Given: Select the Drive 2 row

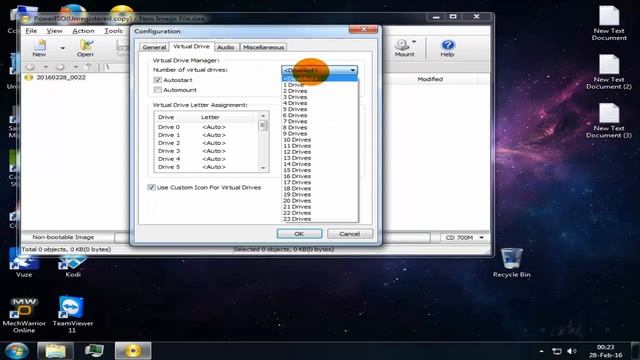Looking at the screenshot, I should click(x=207, y=143).
